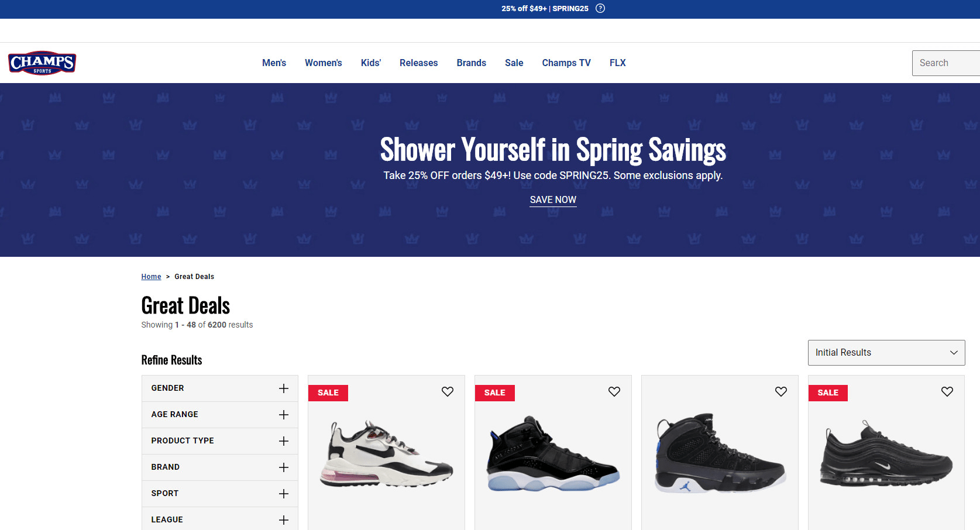Open the Brands menu
This screenshot has height=530, width=980.
click(x=472, y=63)
